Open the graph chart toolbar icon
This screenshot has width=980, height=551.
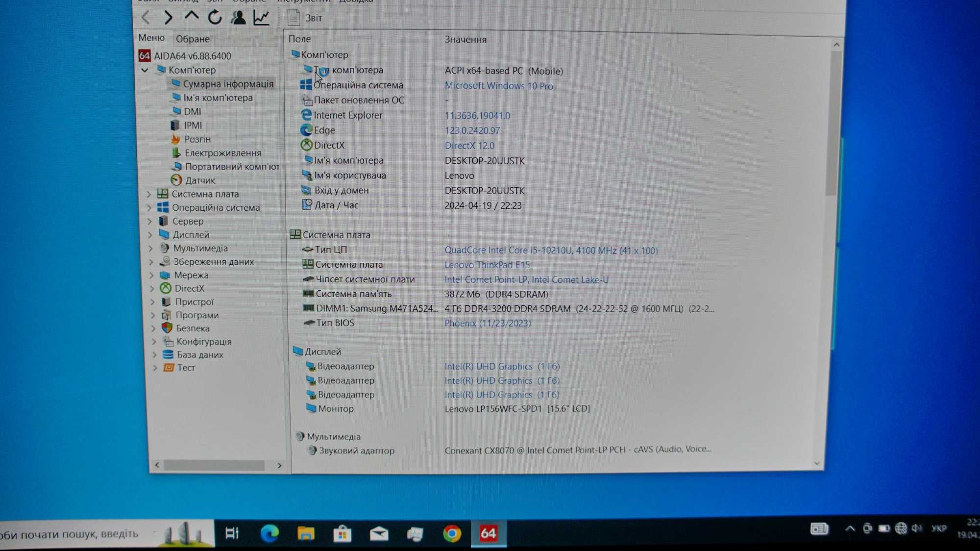(x=261, y=18)
